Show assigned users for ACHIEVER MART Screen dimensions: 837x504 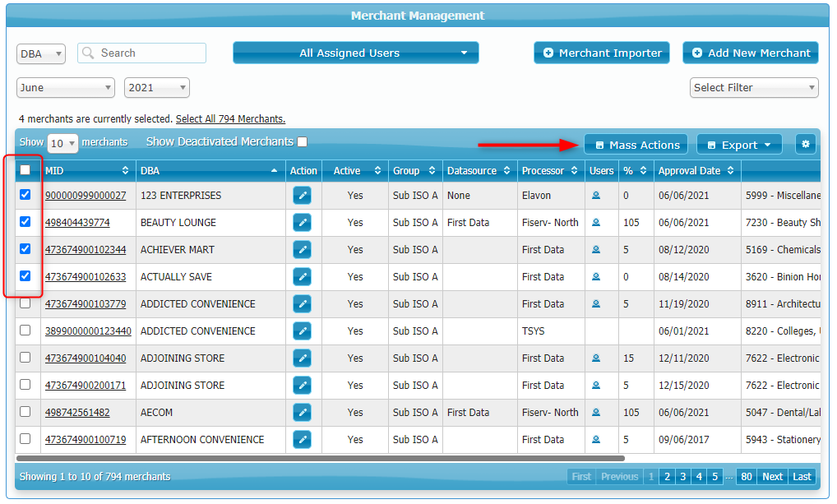click(x=596, y=249)
